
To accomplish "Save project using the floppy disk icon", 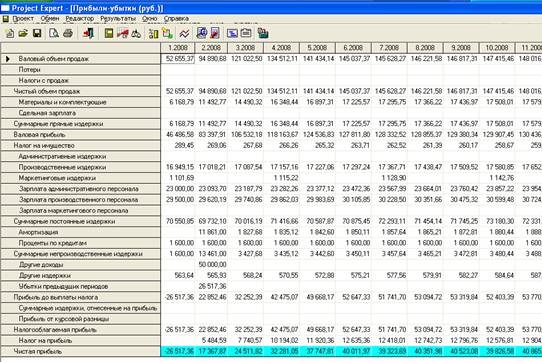I will (x=37, y=33).
